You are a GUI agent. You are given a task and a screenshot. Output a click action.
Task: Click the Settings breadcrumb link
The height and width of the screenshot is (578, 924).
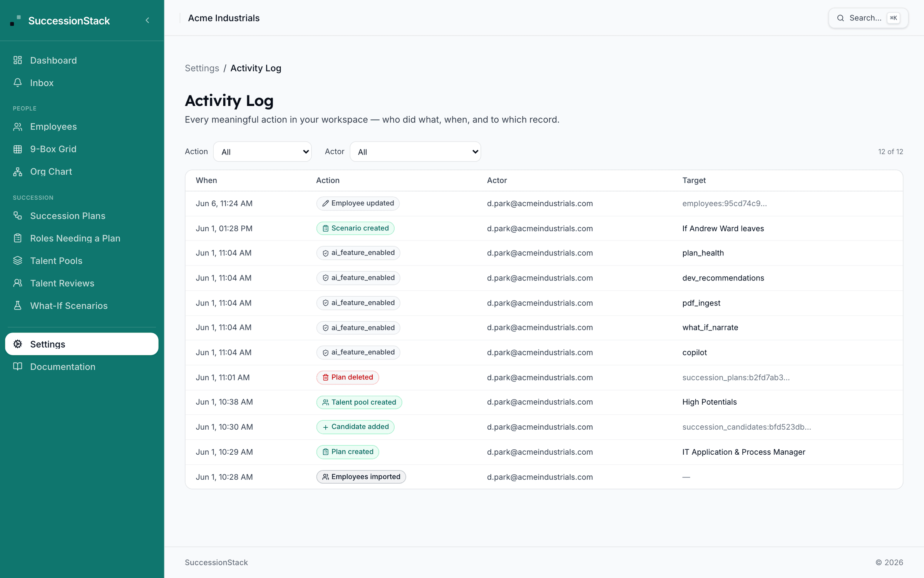(x=202, y=68)
